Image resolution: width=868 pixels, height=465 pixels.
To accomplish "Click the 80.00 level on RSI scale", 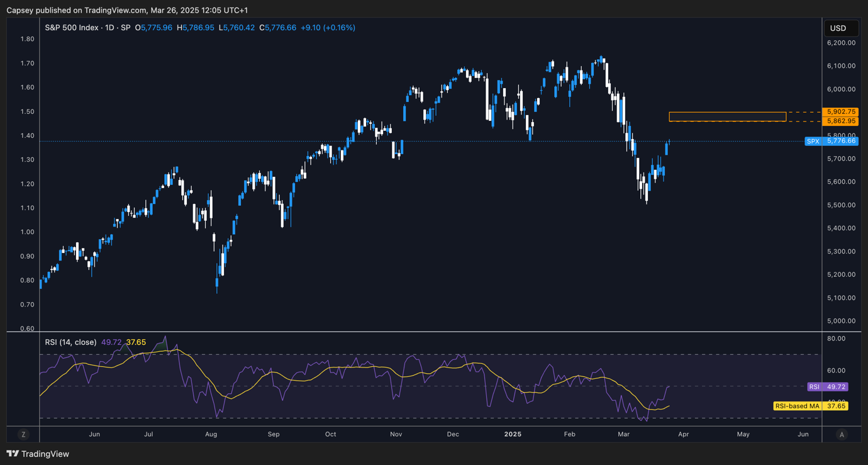I will [837, 339].
